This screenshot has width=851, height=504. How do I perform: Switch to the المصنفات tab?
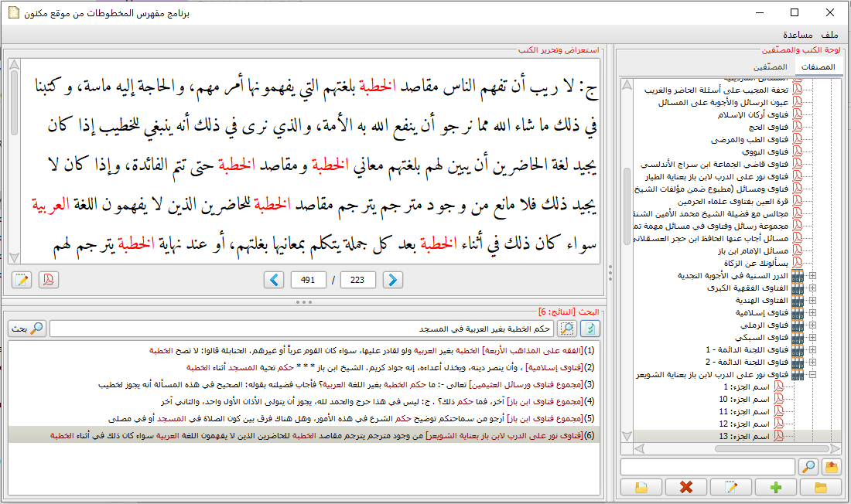tap(818, 66)
